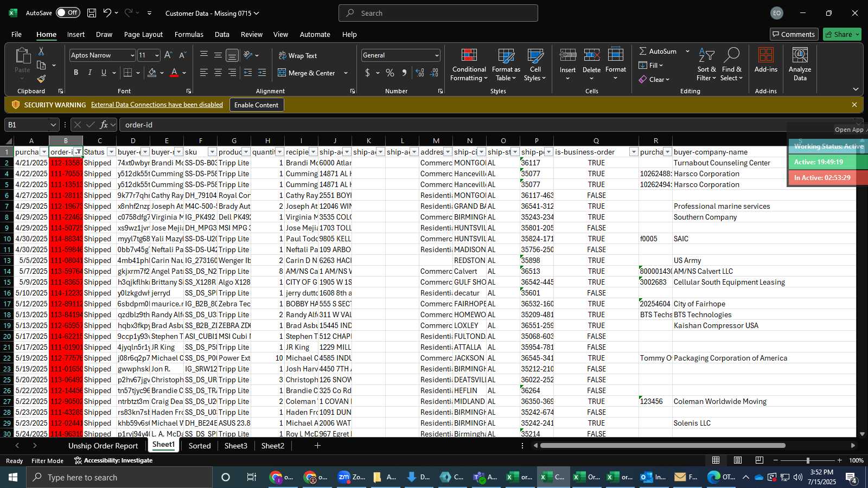Click the Font Color red A swatch
This screenshot has width=868, height=488.
174,73
